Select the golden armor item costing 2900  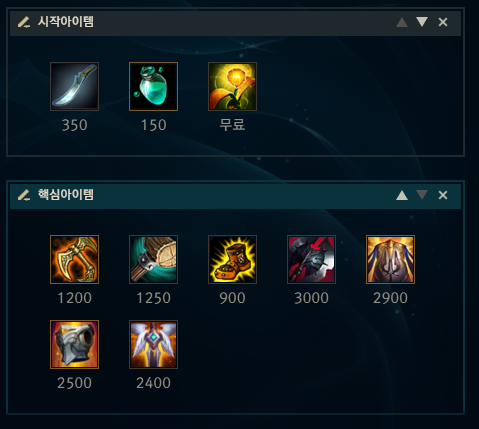390,259
